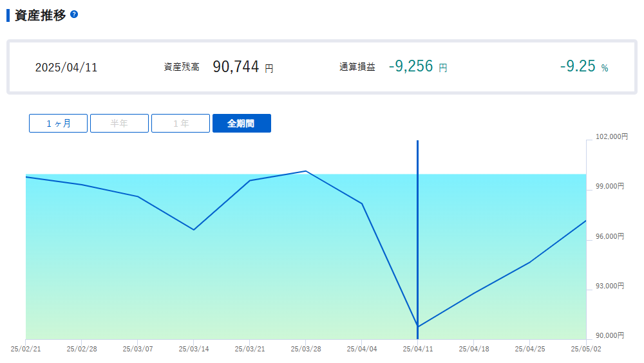
Task: Click the chart dip at 25/03/14
Action: [x=193, y=230]
